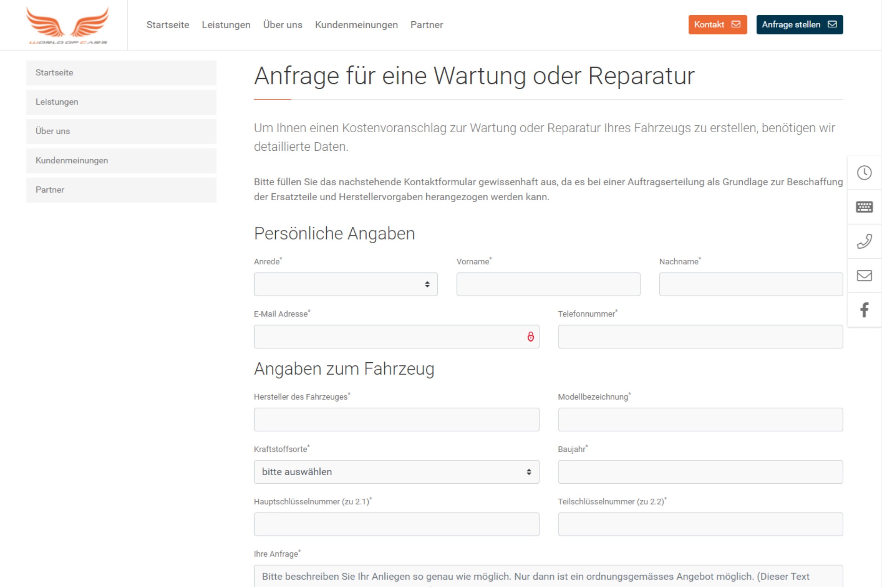Image resolution: width=882 pixels, height=588 pixels.
Task: Click the Hauptschlüsselnummer (zu 2.1) field
Action: (x=396, y=524)
